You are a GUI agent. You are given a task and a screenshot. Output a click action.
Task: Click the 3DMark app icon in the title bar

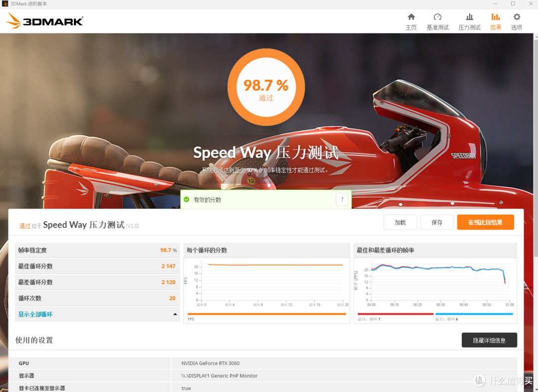[5, 4]
